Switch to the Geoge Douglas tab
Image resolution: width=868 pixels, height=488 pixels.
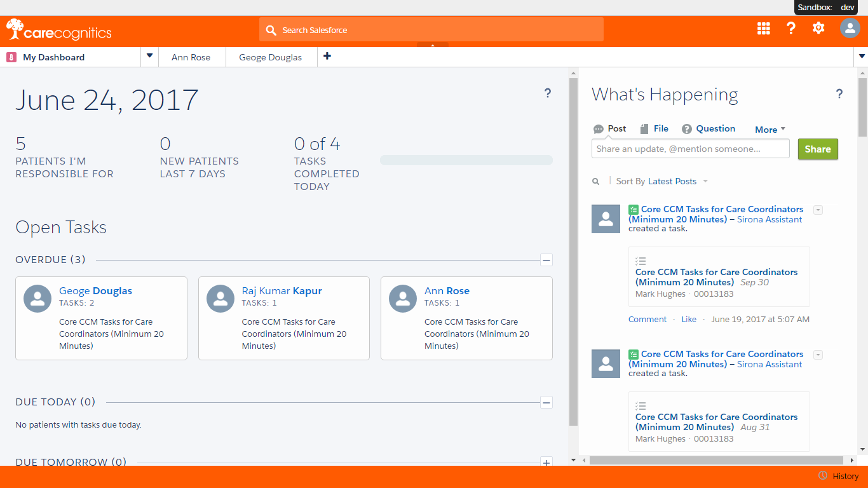(x=270, y=57)
